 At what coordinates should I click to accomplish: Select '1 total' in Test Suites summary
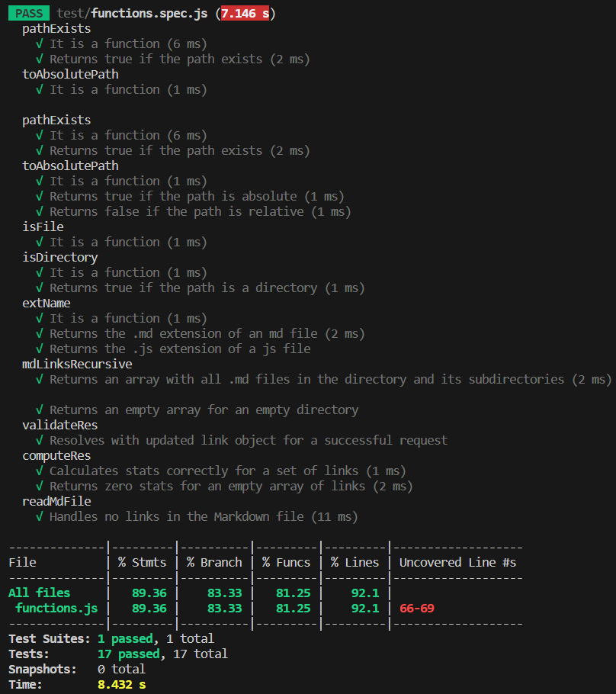pyautogui.click(x=190, y=638)
